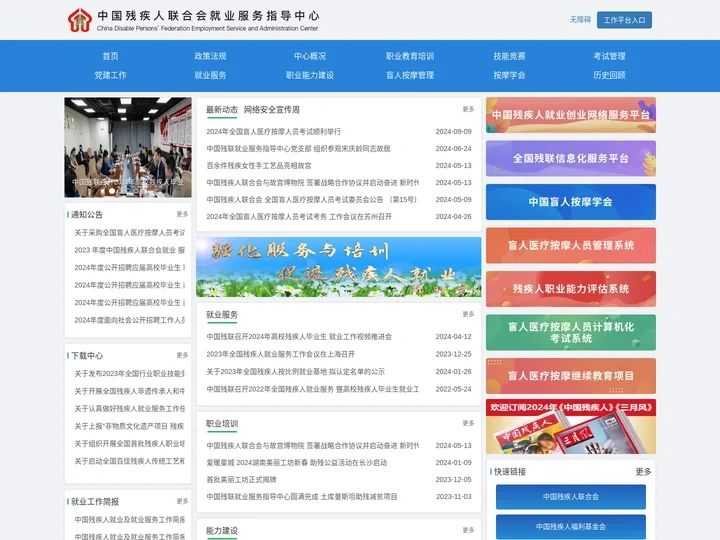Open 职业能力建设 menu item
The image size is (720, 540).
tap(310, 75)
